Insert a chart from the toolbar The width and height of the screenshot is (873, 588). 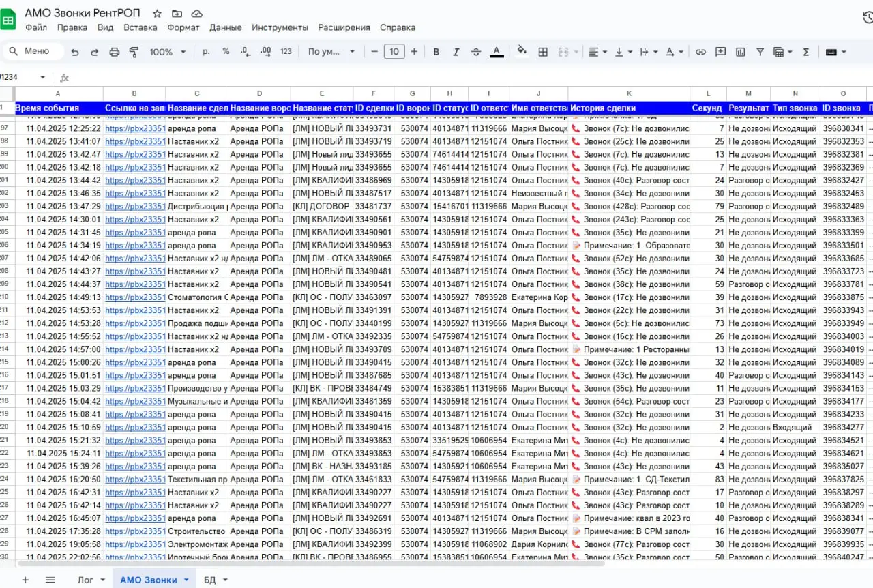pos(740,51)
